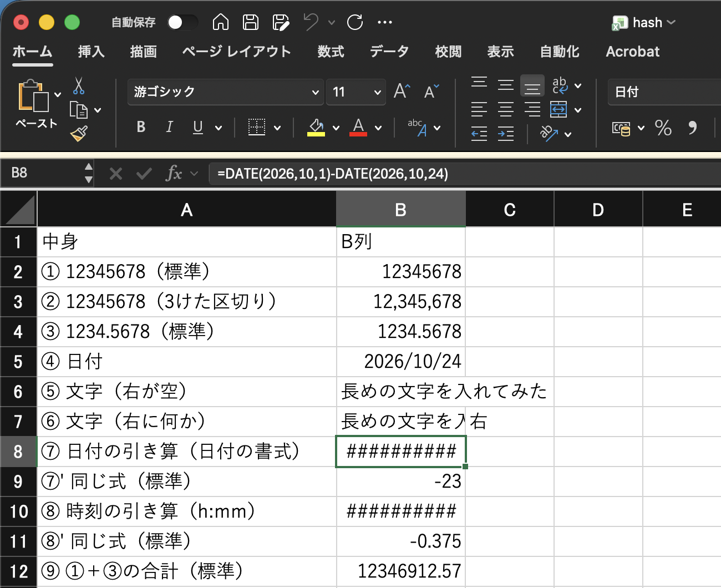
Task: Toggle Bold formatting
Action: tap(141, 127)
